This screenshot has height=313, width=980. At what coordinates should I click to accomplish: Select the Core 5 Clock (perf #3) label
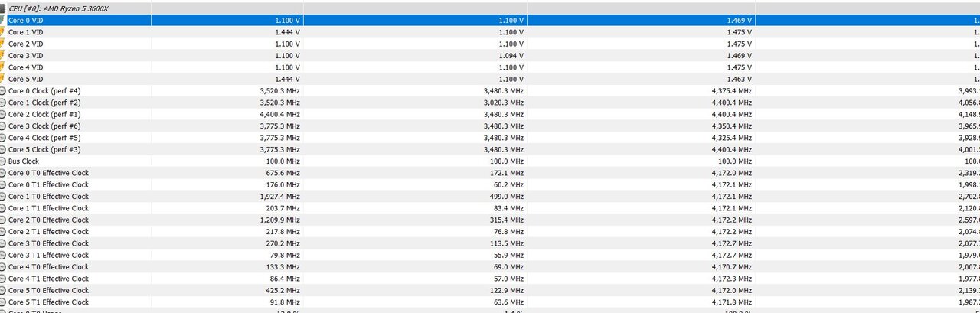coord(44,149)
